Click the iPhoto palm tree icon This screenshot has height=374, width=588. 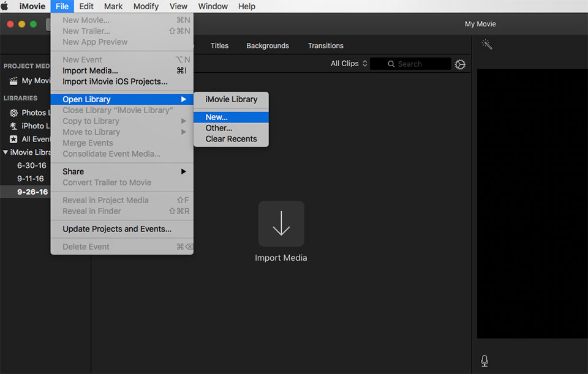[x=13, y=126]
